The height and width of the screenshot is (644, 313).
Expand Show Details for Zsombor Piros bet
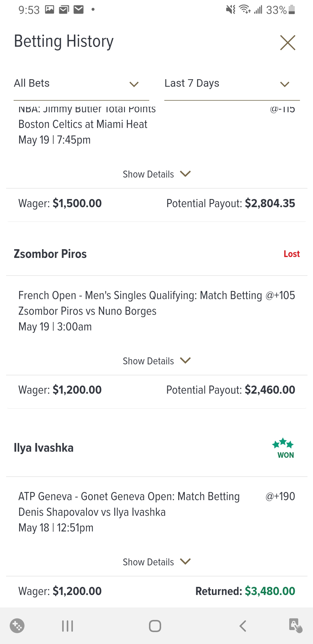[x=156, y=361]
